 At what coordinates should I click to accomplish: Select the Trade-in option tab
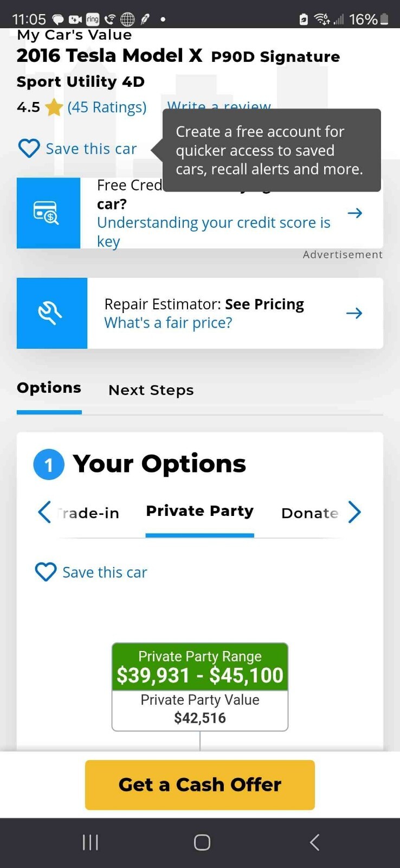(89, 513)
